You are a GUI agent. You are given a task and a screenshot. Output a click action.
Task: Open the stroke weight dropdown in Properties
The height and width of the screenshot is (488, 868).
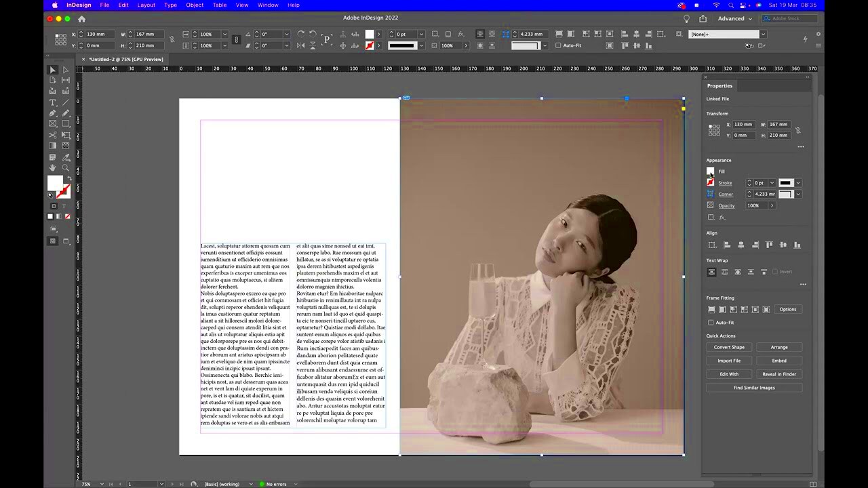772,183
